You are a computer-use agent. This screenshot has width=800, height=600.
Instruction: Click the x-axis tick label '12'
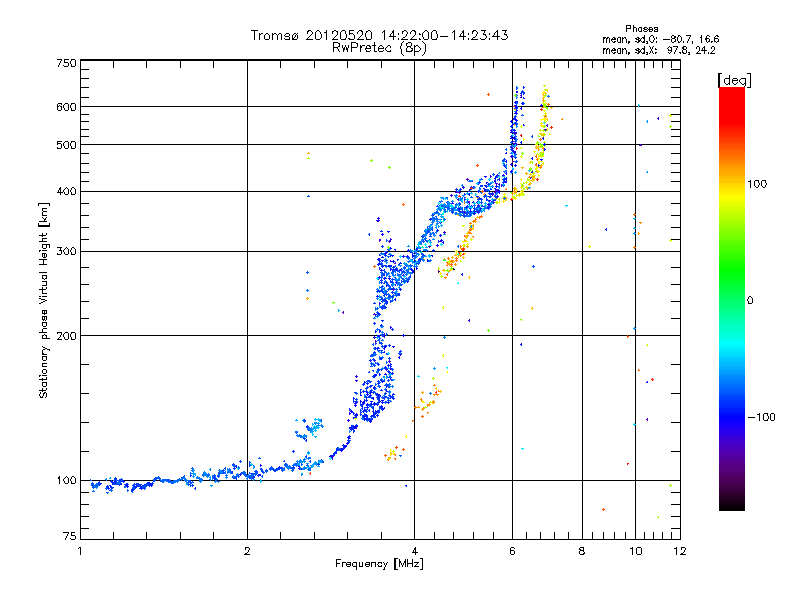[680, 551]
